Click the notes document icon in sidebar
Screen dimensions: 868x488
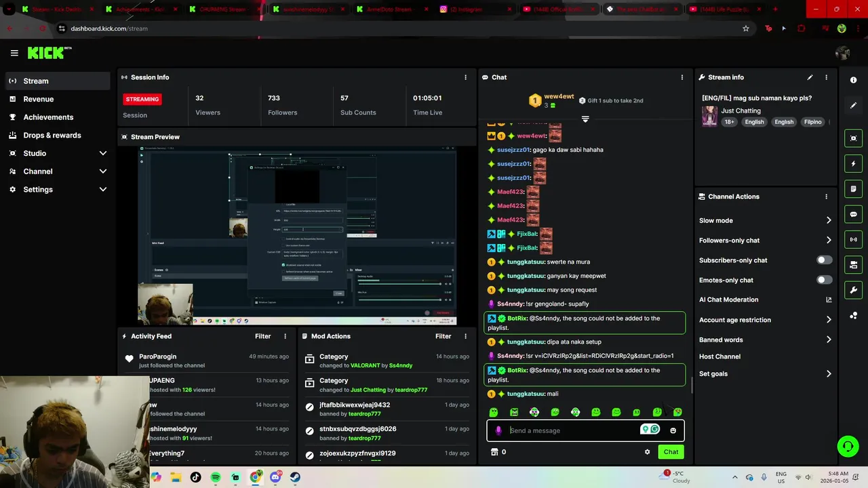853,188
